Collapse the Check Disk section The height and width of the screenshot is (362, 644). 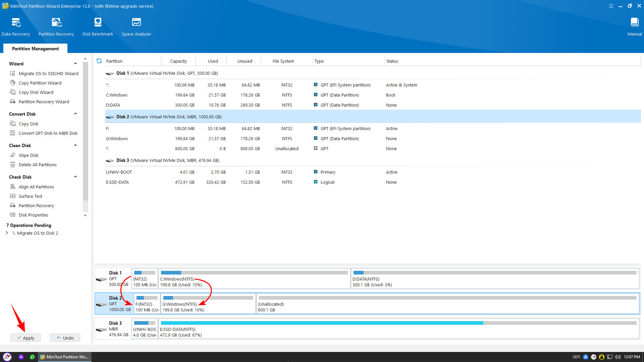[x=75, y=177]
